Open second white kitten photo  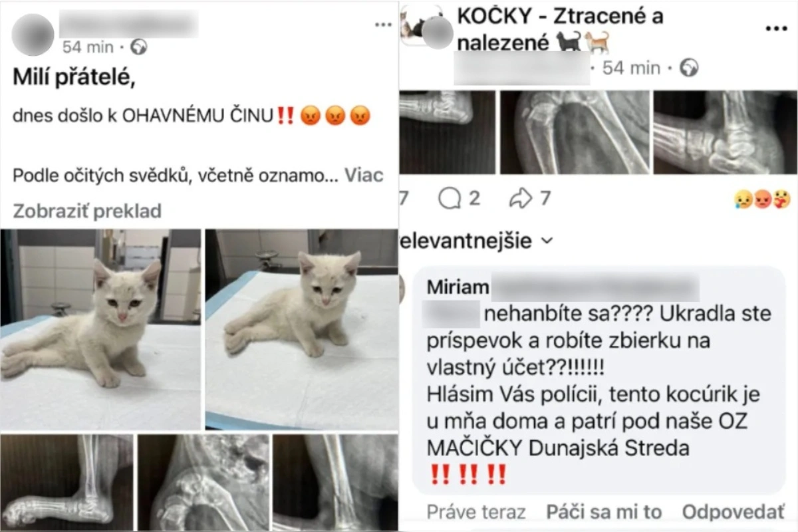[301, 330]
